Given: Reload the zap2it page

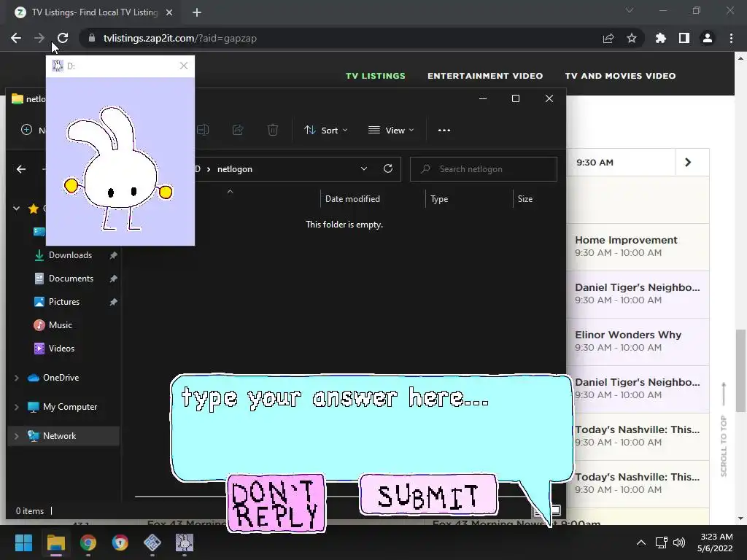Looking at the screenshot, I should 63,38.
